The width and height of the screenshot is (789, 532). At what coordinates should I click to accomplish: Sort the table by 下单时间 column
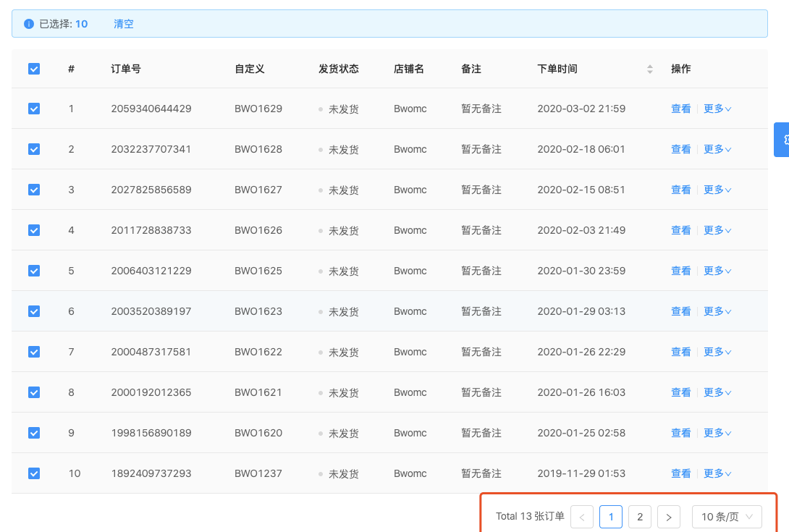pos(649,69)
